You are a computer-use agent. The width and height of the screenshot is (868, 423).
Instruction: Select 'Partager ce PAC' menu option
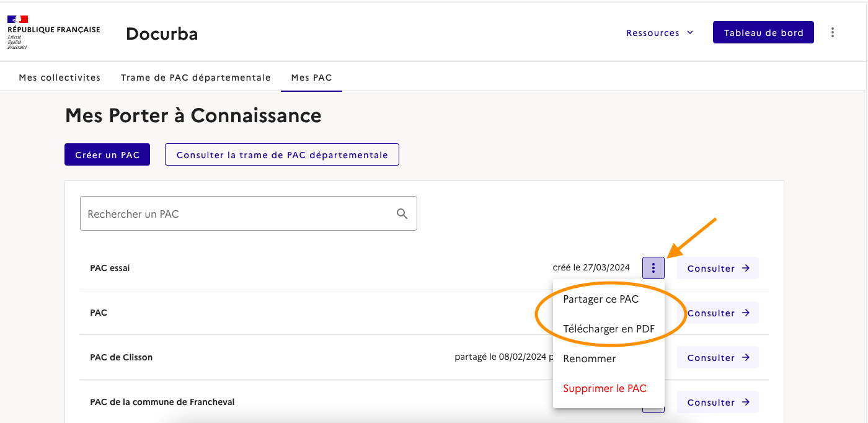click(x=600, y=299)
